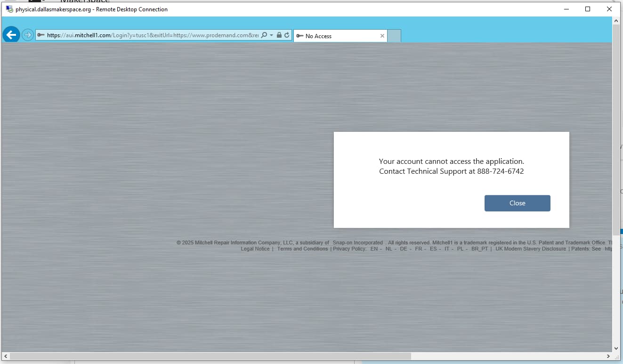Open the Snap-on Incorporated link

point(357,243)
